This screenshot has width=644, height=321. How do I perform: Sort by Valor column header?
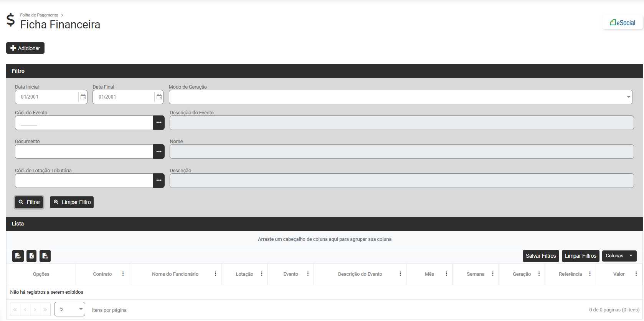click(x=619, y=274)
